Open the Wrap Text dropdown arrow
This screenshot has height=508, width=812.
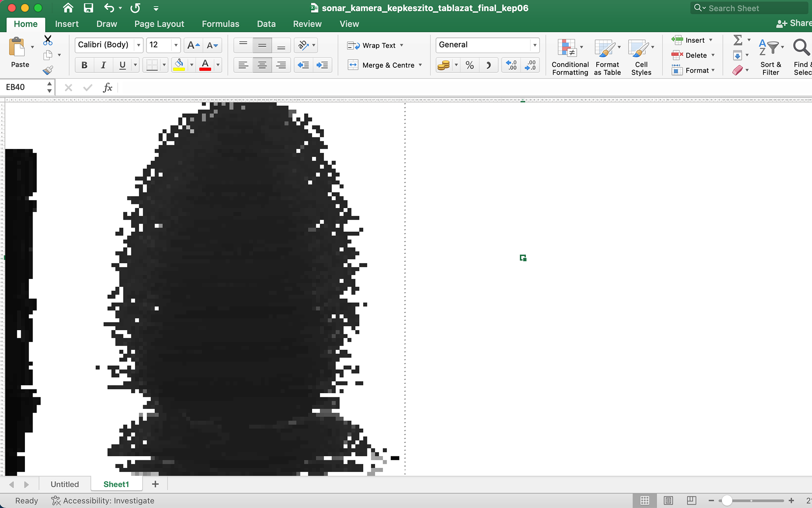401,45
